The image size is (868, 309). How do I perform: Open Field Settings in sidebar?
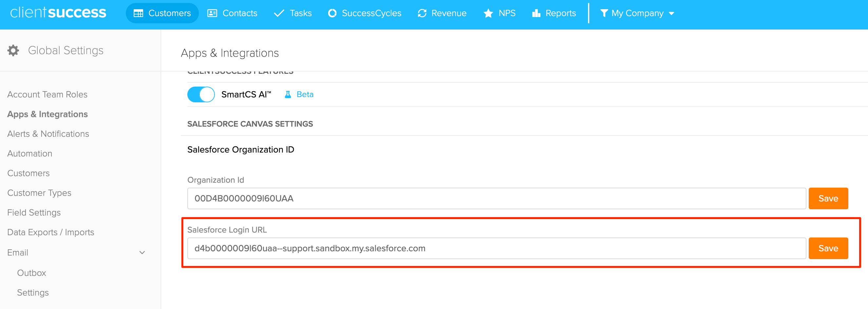34,213
